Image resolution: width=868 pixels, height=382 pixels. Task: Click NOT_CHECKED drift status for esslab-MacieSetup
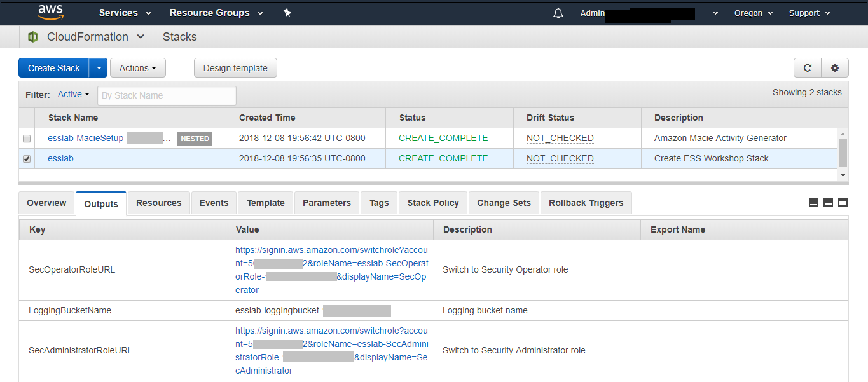tap(560, 139)
